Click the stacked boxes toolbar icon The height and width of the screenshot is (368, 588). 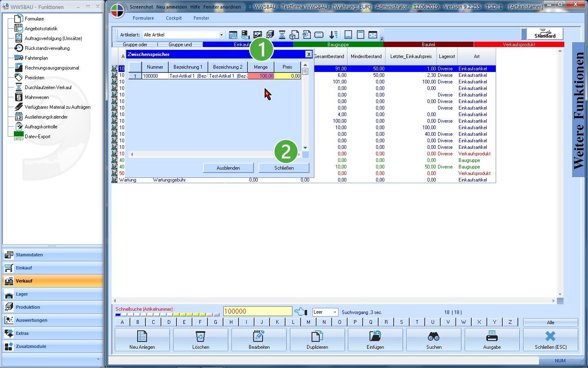coord(270,35)
